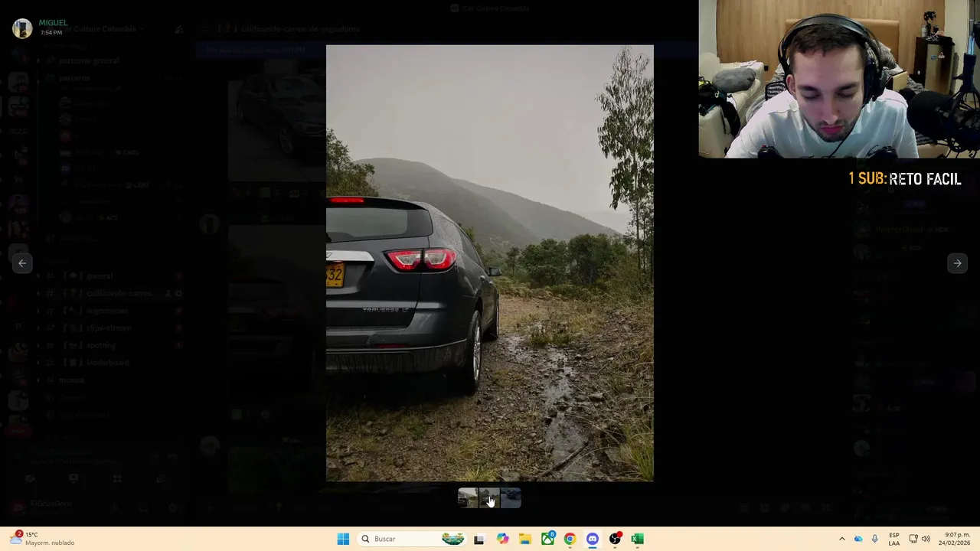The height and width of the screenshot is (551, 980).
Task: Open the Xbox app with notification badge
Action: point(547,539)
